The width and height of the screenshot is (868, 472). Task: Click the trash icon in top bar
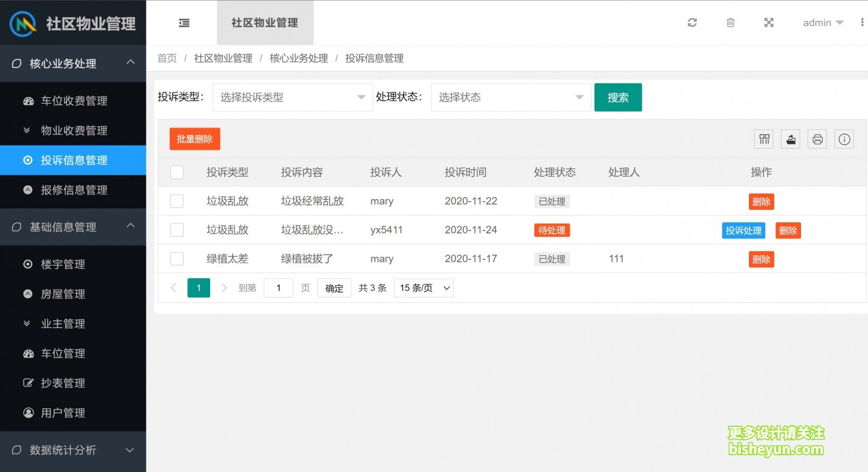[730, 23]
